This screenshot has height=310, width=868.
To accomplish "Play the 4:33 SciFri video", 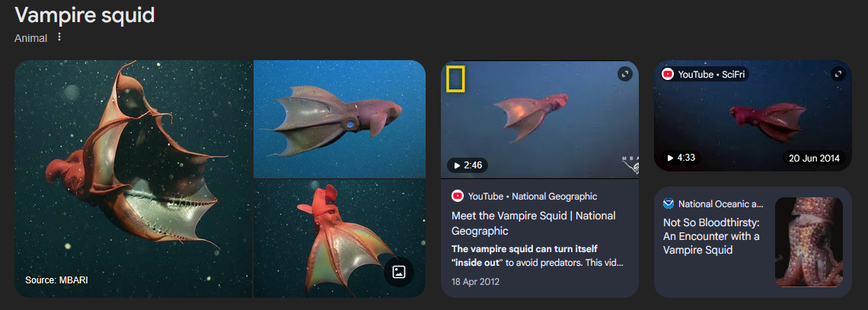I will tap(681, 158).
